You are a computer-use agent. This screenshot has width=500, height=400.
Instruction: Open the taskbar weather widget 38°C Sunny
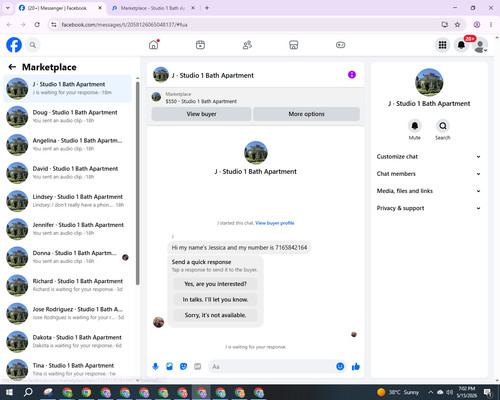(x=398, y=392)
